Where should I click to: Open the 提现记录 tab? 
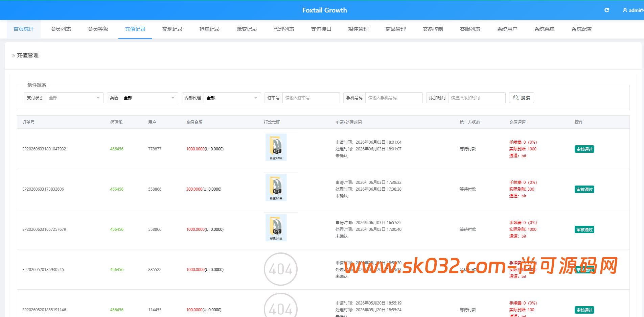(x=172, y=29)
